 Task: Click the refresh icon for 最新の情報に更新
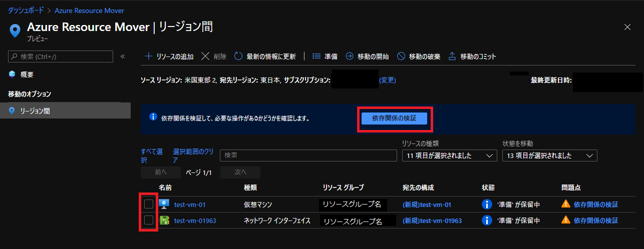click(238, 56)
